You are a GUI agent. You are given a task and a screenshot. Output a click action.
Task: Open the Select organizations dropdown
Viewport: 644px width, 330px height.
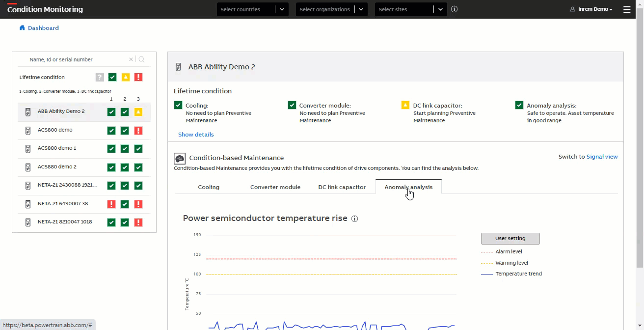pyautogui.click(x=332, y=9)
